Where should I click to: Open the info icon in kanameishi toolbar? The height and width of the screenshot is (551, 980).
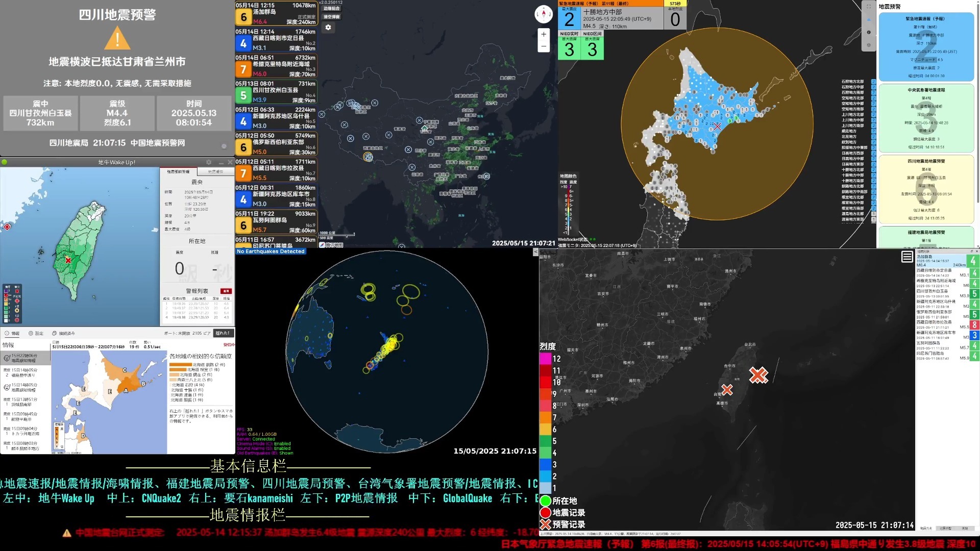[869, 32]
